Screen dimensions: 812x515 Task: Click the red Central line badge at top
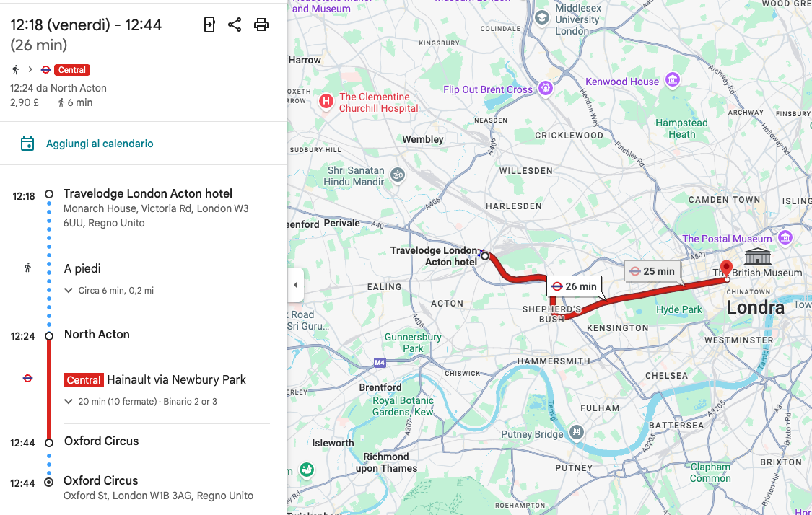tap(72, 70)
